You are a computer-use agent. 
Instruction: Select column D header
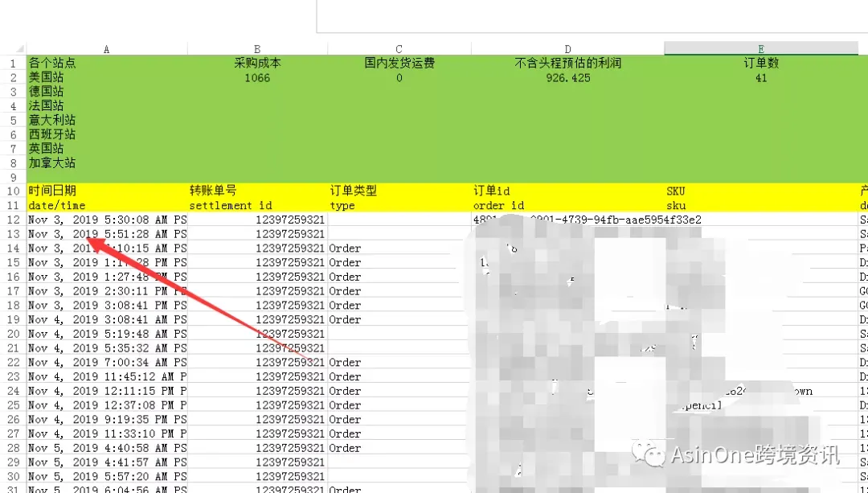coord(568,49)
